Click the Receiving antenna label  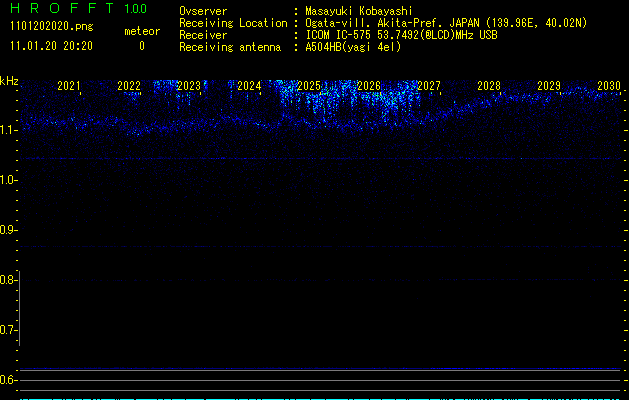point(230,47)
